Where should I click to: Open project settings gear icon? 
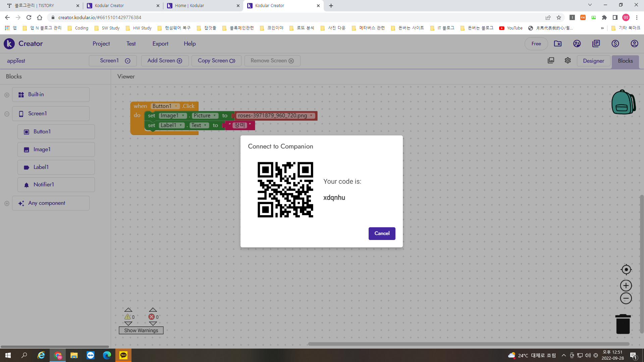point(568,61)
